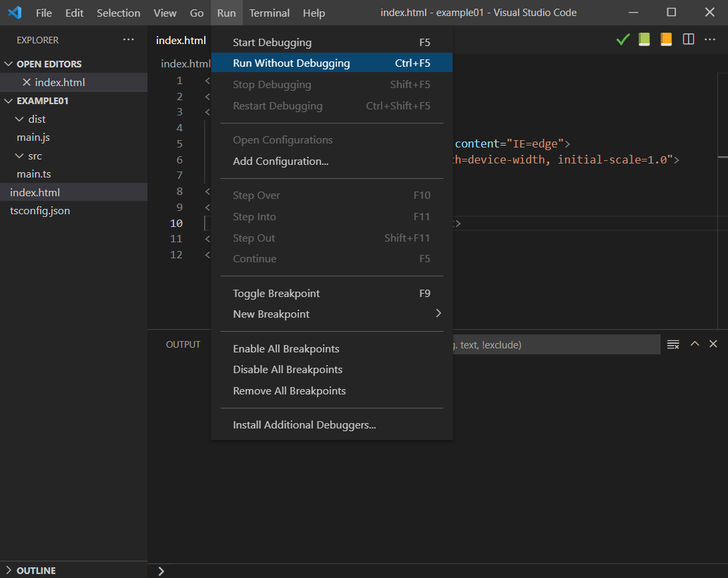Maximize the panel with up chevron
Screen dimensions: 728x578
point(695,344)
